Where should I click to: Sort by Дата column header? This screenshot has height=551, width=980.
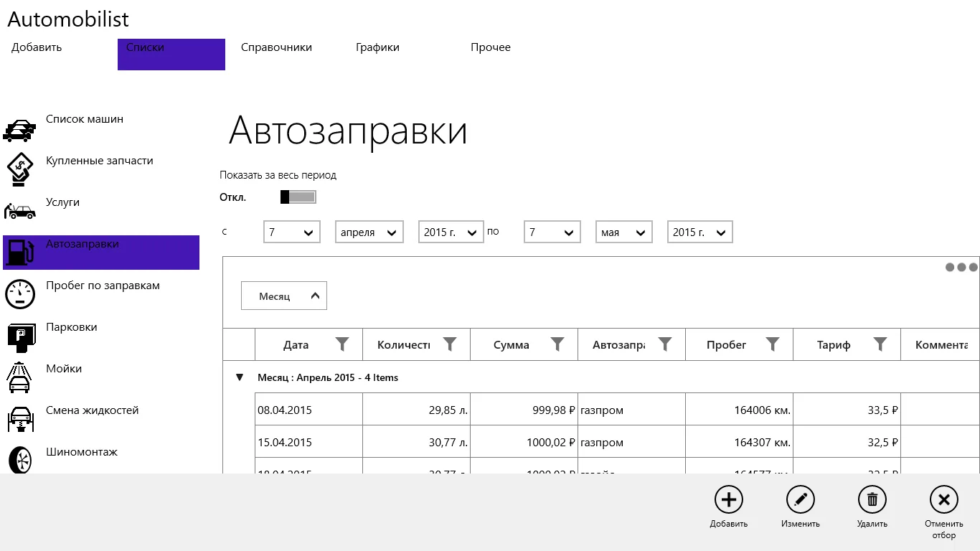pos(296,345)
